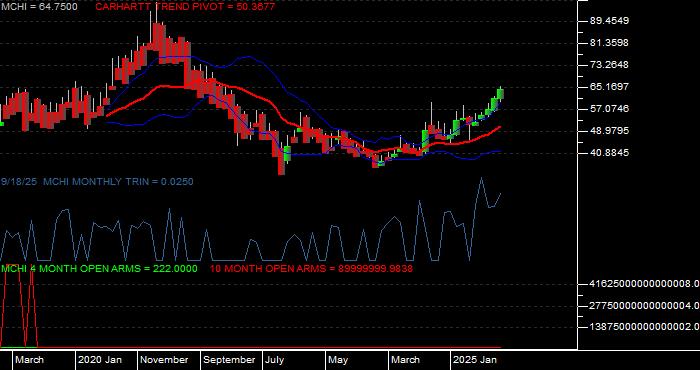Click the 41625000000000008.0 axis value

[x=644, y=284]
